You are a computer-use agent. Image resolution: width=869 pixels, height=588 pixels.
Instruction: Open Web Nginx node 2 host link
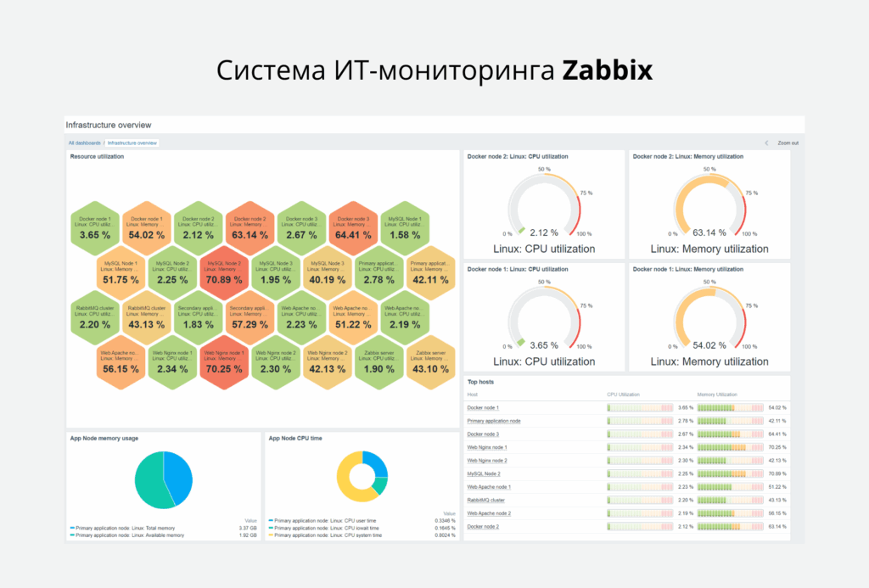(x=487, y=461)
